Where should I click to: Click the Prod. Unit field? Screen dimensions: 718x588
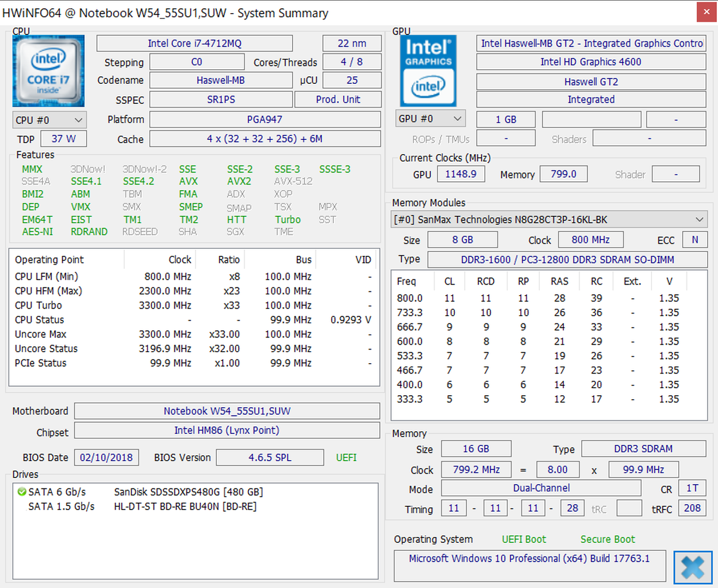[x=338, y=100]
